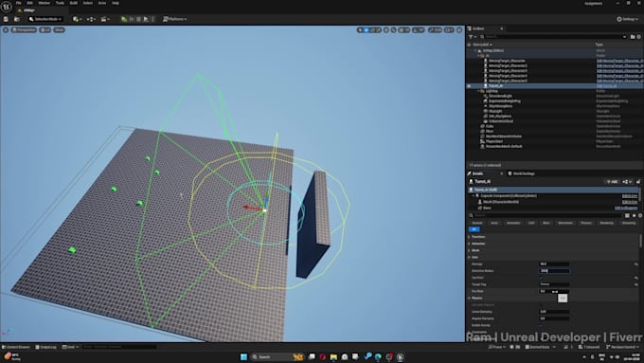Click the Unreal Engine logo icon
Screen dimensions: 644x363
tap(7, 7)
